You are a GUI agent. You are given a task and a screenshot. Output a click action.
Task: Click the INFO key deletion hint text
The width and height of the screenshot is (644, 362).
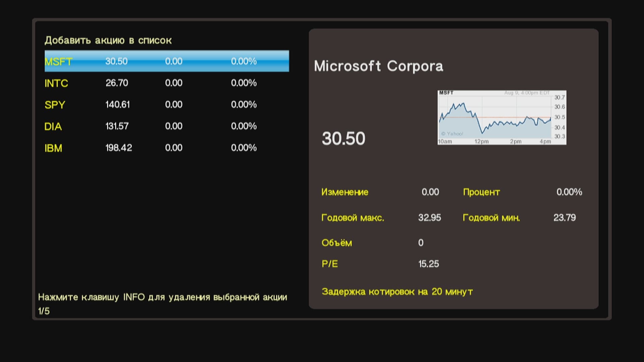click(162, 297)
